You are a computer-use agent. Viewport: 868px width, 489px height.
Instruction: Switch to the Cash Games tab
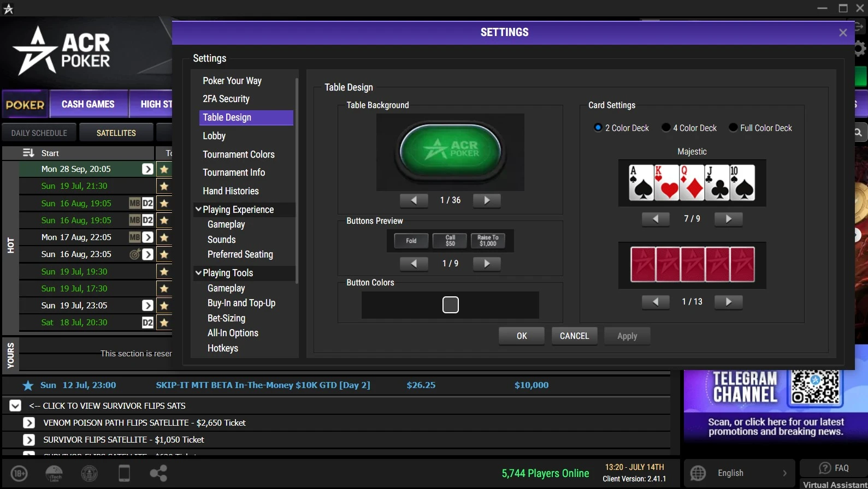[88, 104]
